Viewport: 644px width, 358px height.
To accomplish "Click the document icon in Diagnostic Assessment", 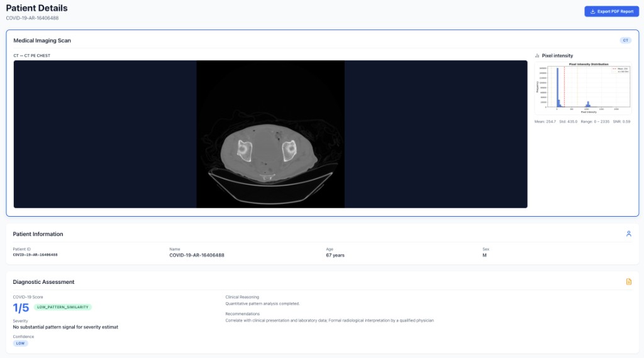I will pos(628,282).
